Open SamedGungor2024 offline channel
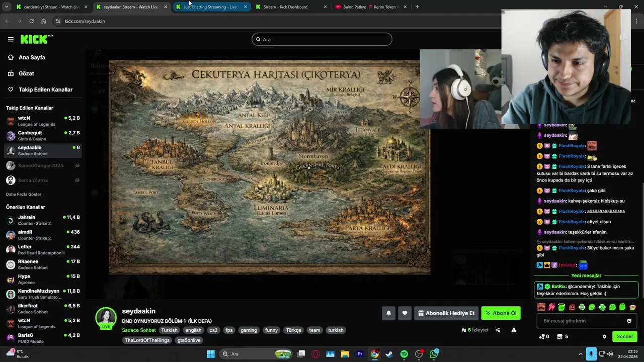644x362 pixels. pyautogui.click(x=43, y=165)
